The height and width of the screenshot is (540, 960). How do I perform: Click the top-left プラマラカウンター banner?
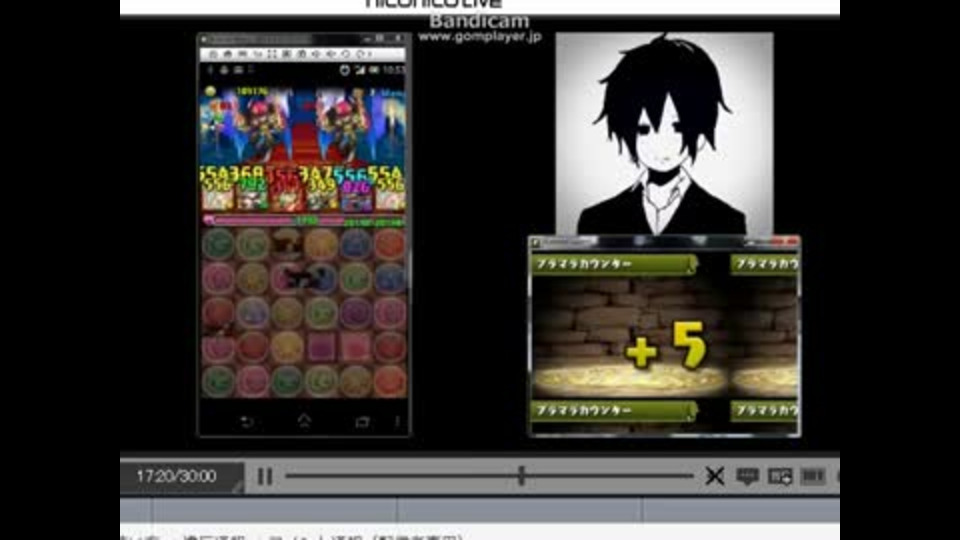pyautogui.click(x=614, y=264)
